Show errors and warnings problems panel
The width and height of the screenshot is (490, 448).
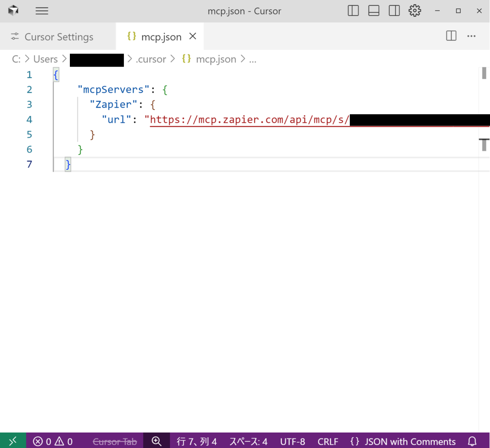[53, 441]
